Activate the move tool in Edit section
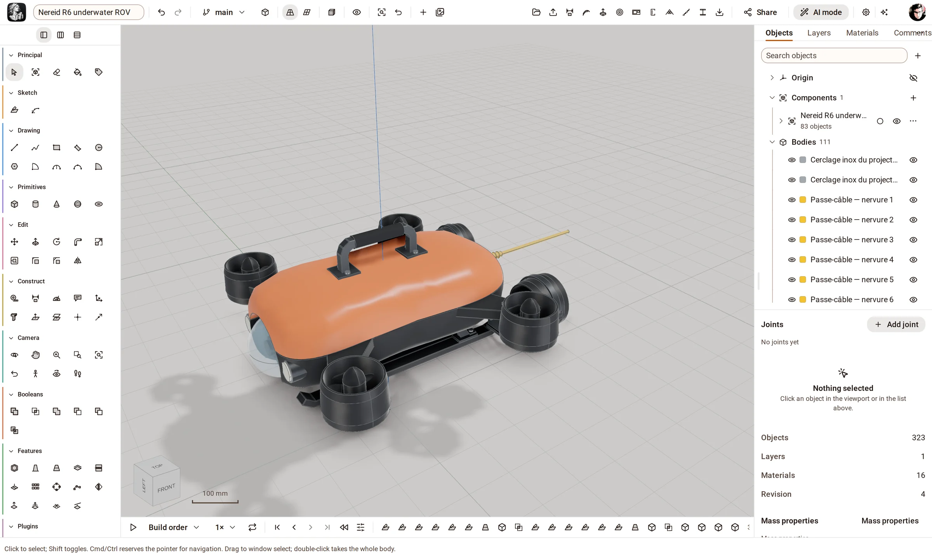Viewport: 932px width, 560px height. click(x=14, y=242)
